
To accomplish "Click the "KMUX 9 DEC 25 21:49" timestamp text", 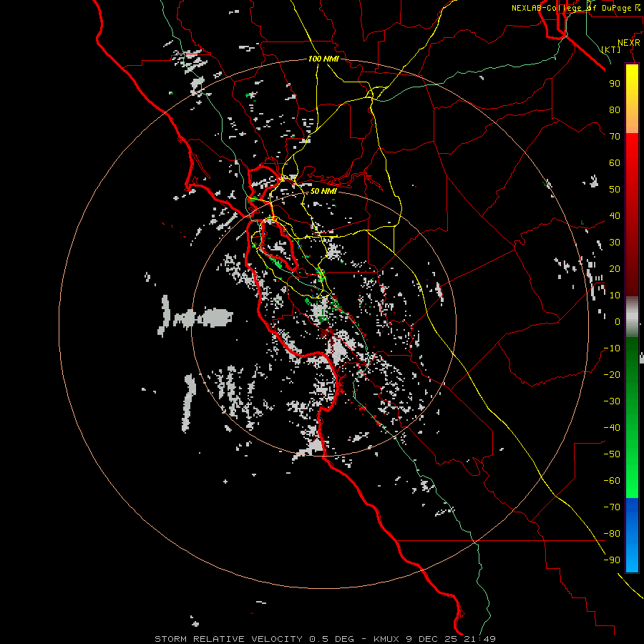I will click(x=434, y=639).
